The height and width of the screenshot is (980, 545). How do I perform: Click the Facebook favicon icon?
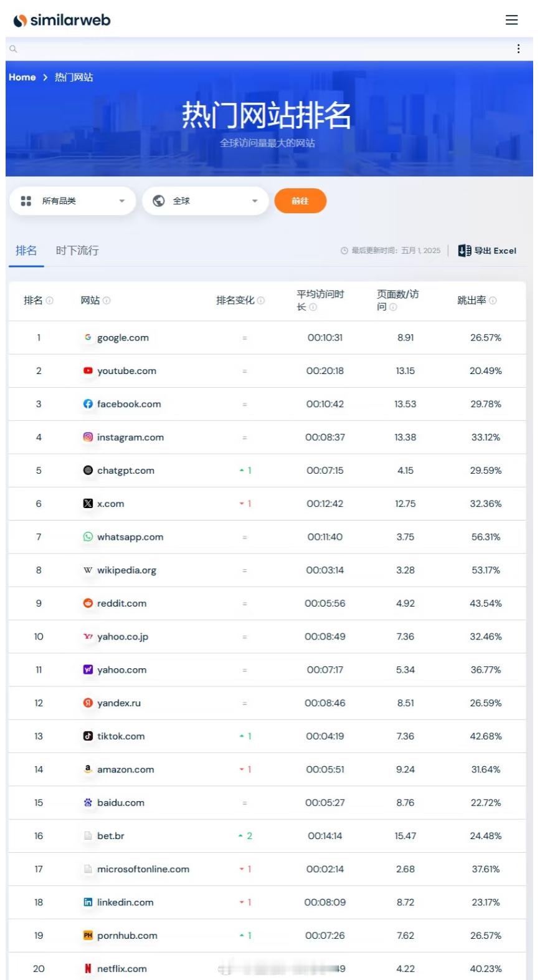pyautogui.click(x=88, y=404)
